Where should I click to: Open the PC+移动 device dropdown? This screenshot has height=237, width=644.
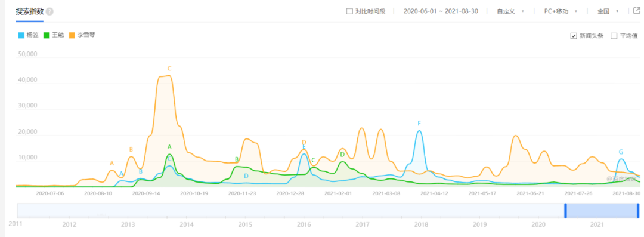(561, 11)
